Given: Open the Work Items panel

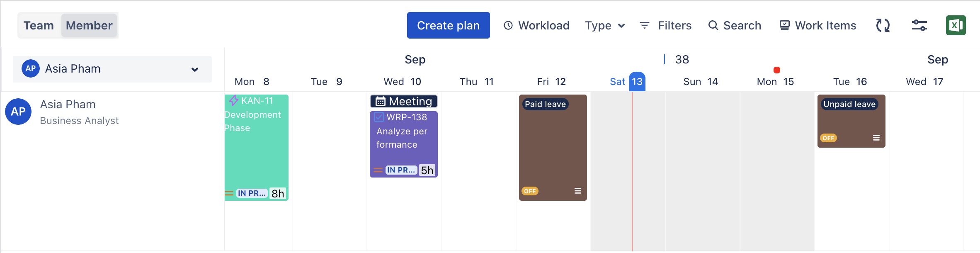Looking at the screenshot, I should [817, 25].
